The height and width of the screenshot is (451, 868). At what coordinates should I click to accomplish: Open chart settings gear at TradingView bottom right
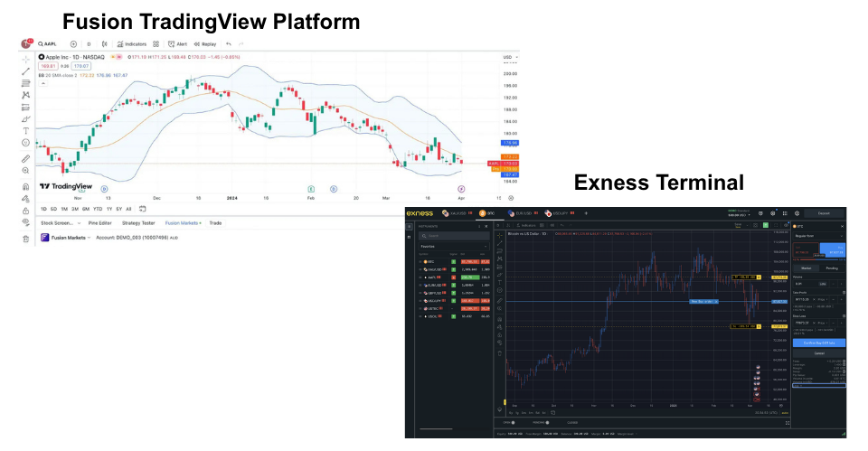(511, 198)
